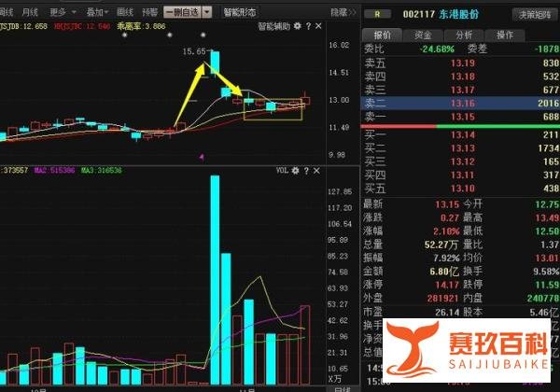The image size is (560, 392).
Task: Select the 卖一 13.15 order row
Action: pyautogui.click(x=461, y=117)
